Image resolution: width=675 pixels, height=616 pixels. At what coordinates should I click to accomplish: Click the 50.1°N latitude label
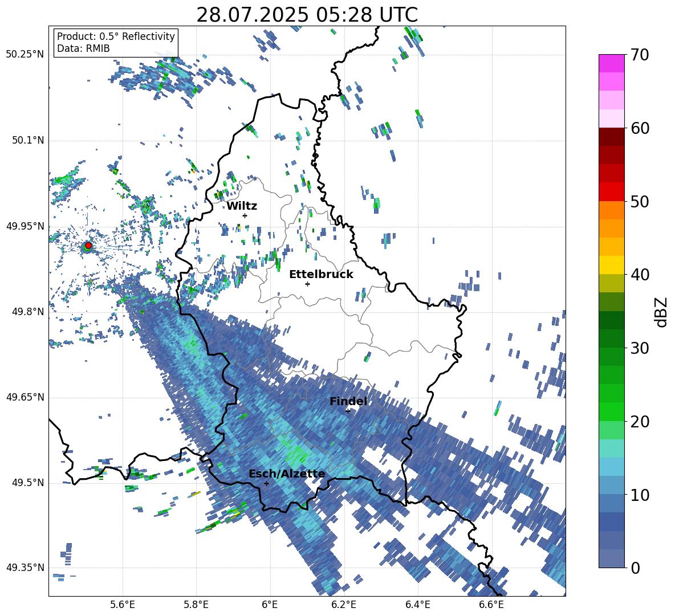(x=27, y=141)
